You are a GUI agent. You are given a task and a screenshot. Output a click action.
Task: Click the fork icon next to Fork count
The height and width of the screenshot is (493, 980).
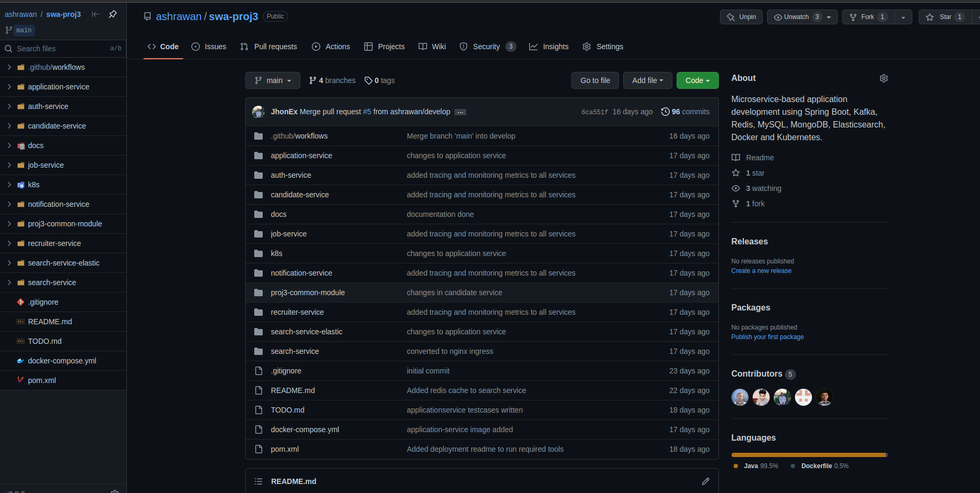click(x=853, y=16)
